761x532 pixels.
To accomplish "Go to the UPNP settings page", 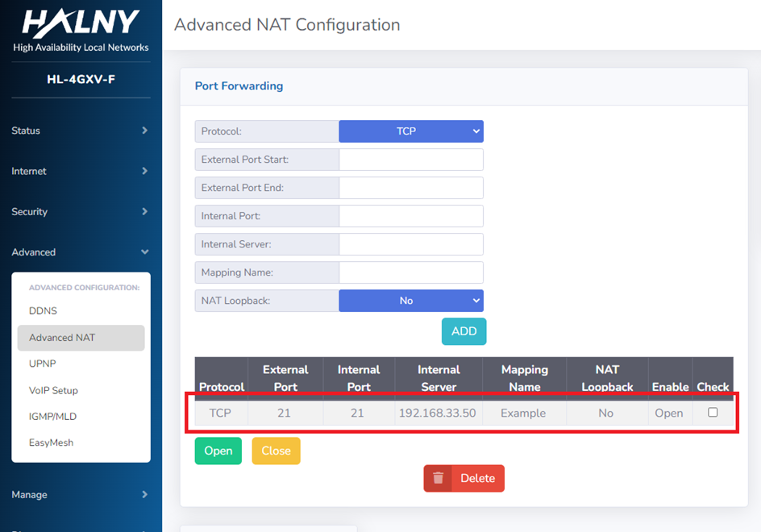I will pos(42,364).
